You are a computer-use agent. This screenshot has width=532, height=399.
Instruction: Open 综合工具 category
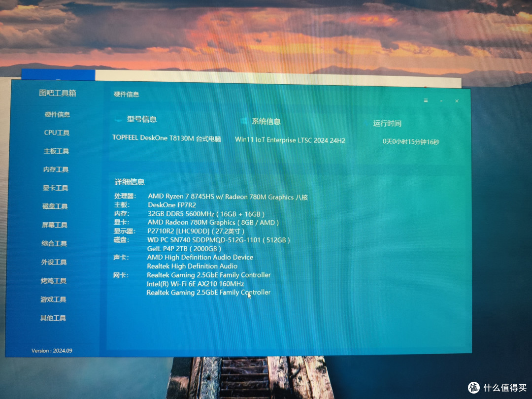54,243
